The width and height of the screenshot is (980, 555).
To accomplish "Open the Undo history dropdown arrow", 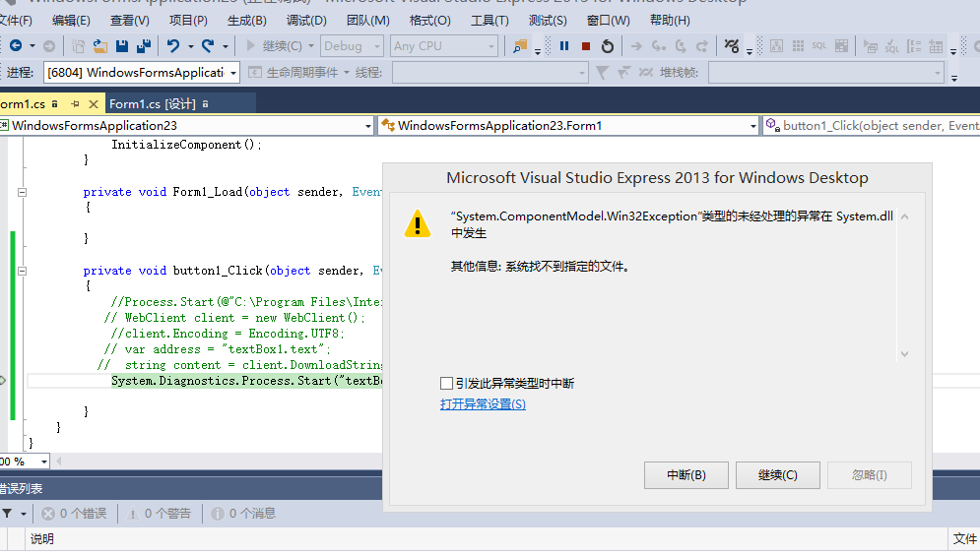I will tap(191, 46).
